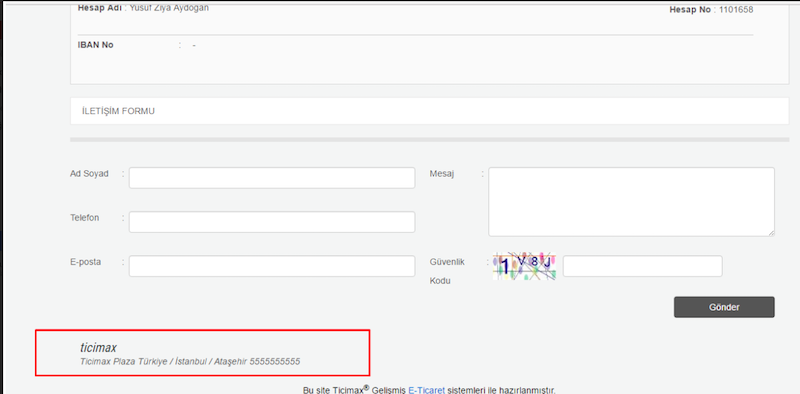This screenshot has height=394, width=800.
Task: Click the Ad Soyad input field
Action: tap(272, 178)
